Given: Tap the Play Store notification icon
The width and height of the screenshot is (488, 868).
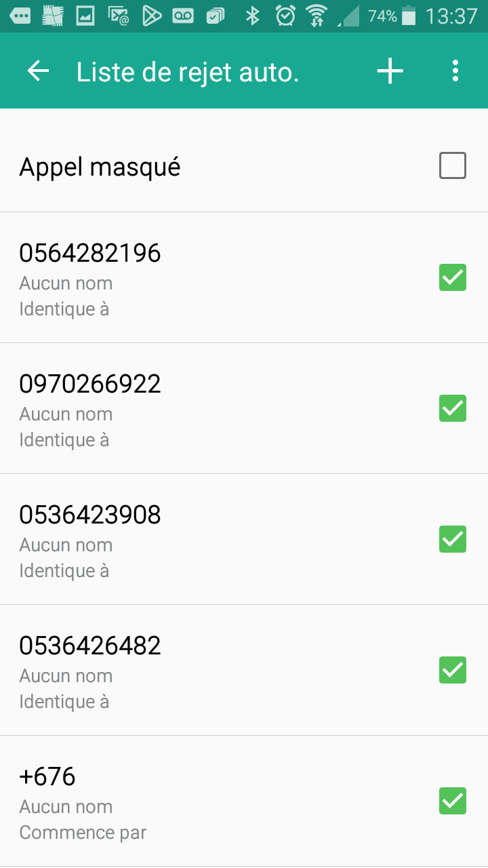Looking at the screenshot, I should [152, 16].
